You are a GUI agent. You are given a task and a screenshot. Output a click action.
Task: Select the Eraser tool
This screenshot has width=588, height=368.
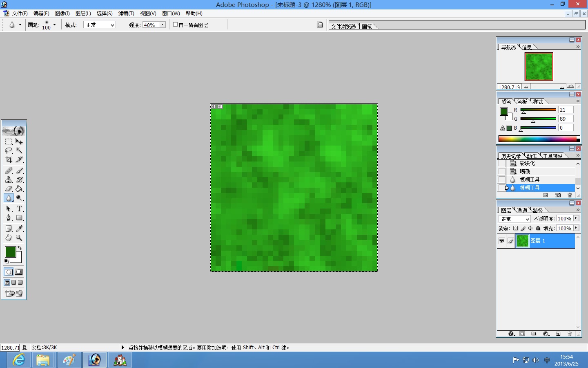pos(9,188)
